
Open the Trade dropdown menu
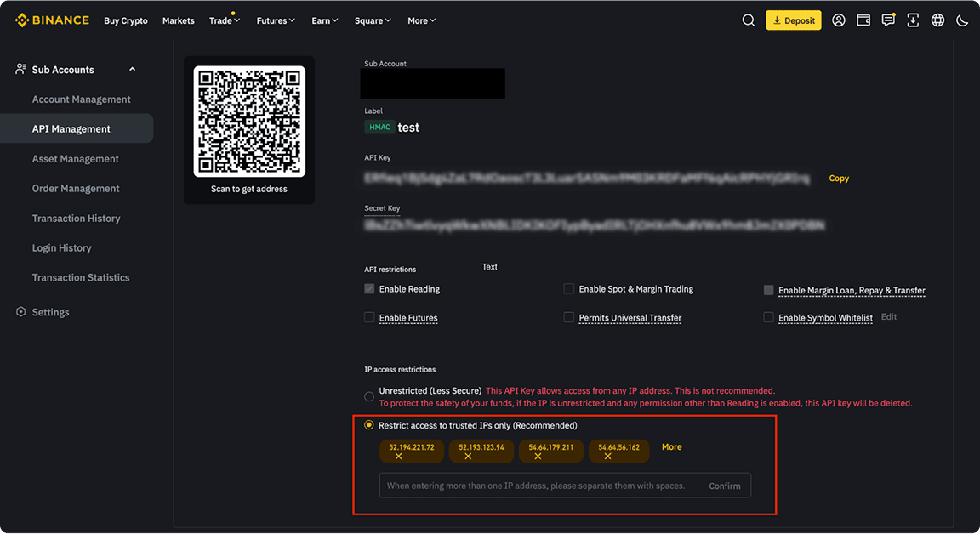click(223, 20)
